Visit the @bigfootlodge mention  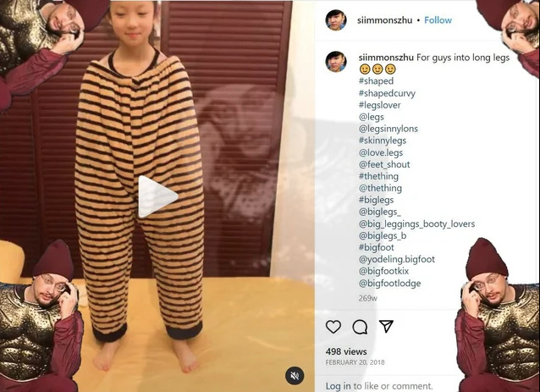[390, 283]
